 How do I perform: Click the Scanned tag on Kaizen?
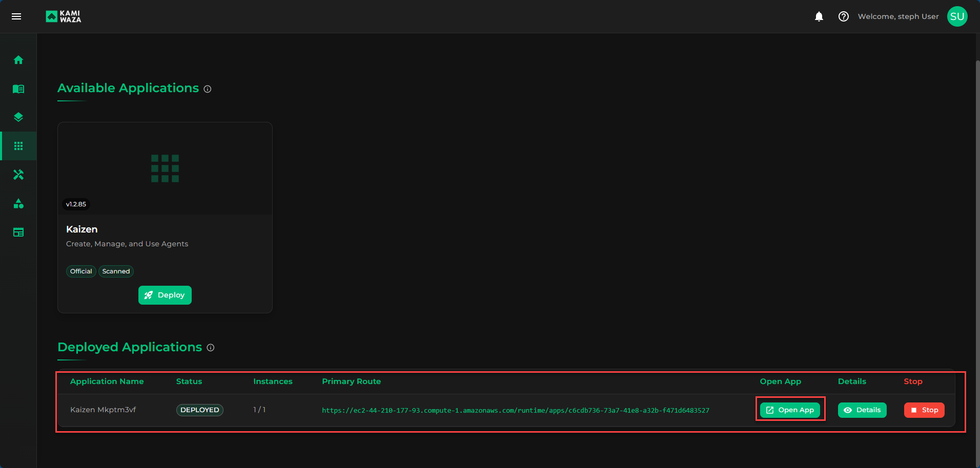(116, 271)
